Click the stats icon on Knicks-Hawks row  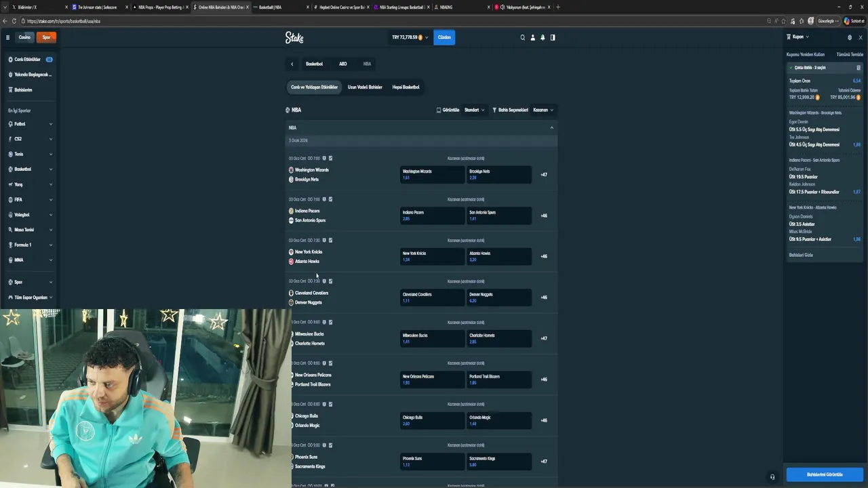click(330, 240)
